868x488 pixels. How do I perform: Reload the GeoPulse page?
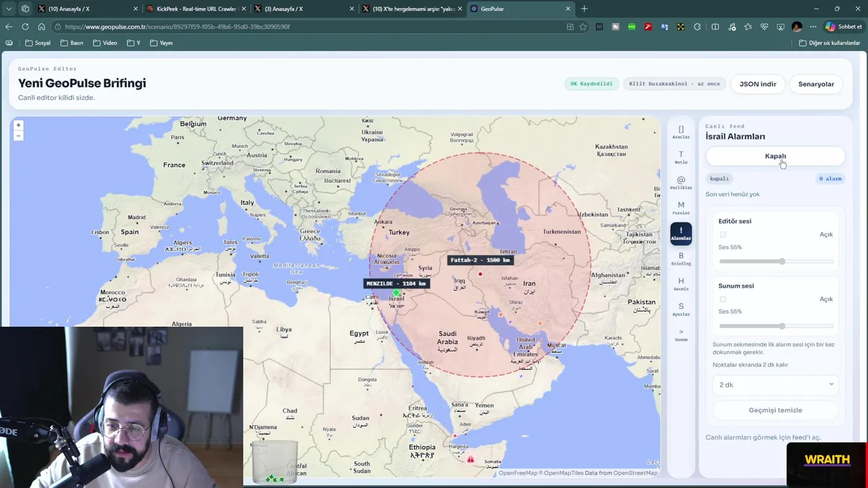pos(25,26)
